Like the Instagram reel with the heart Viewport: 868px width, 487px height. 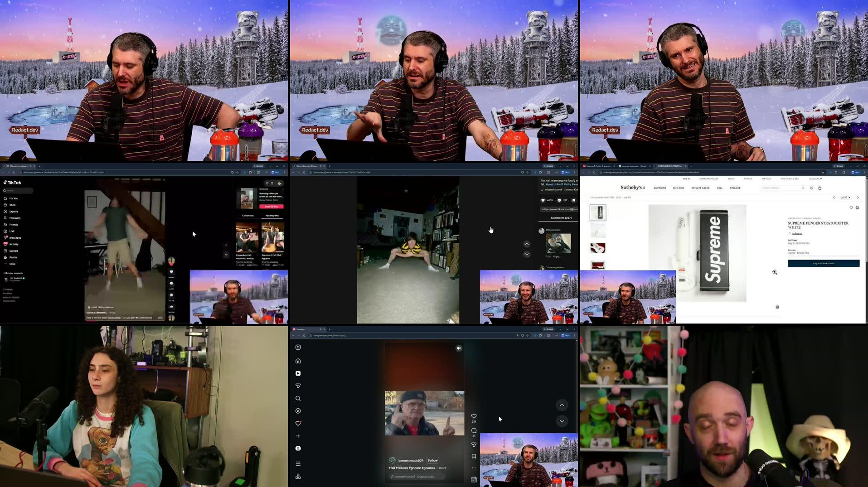473,415
